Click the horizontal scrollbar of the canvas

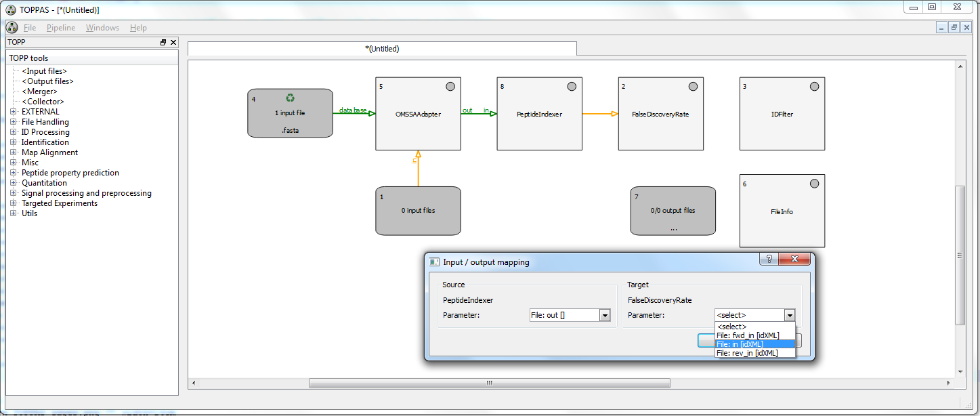click(x=489, y=383)
